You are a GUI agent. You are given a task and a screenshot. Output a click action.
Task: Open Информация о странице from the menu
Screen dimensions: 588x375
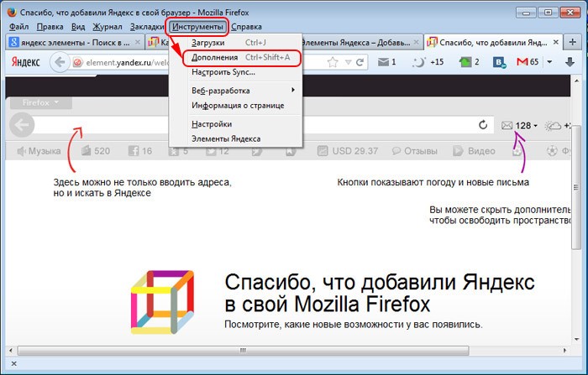(235, 106)
